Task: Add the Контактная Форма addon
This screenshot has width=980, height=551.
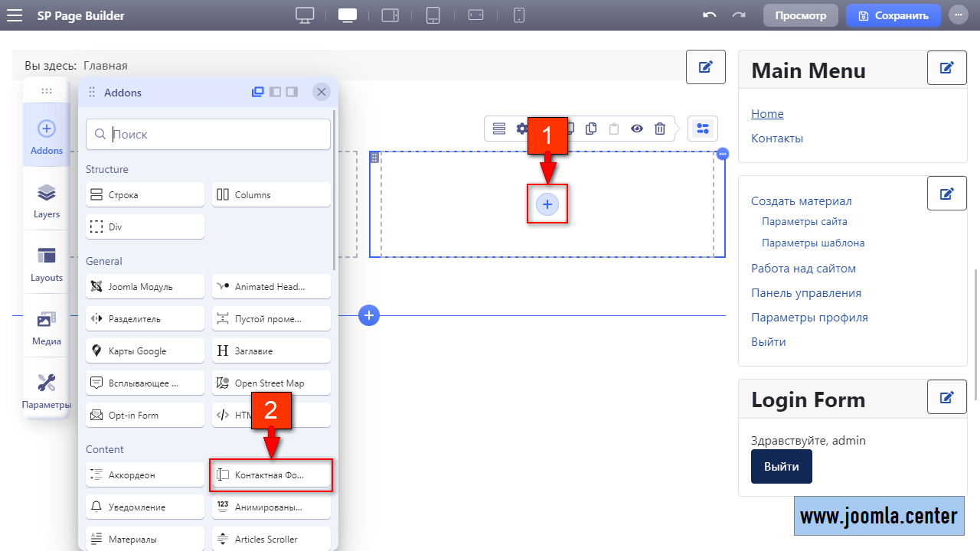Action: 271,474
